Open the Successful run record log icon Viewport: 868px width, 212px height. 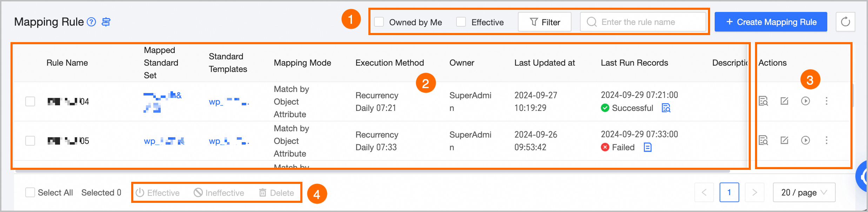click(666, 108)
